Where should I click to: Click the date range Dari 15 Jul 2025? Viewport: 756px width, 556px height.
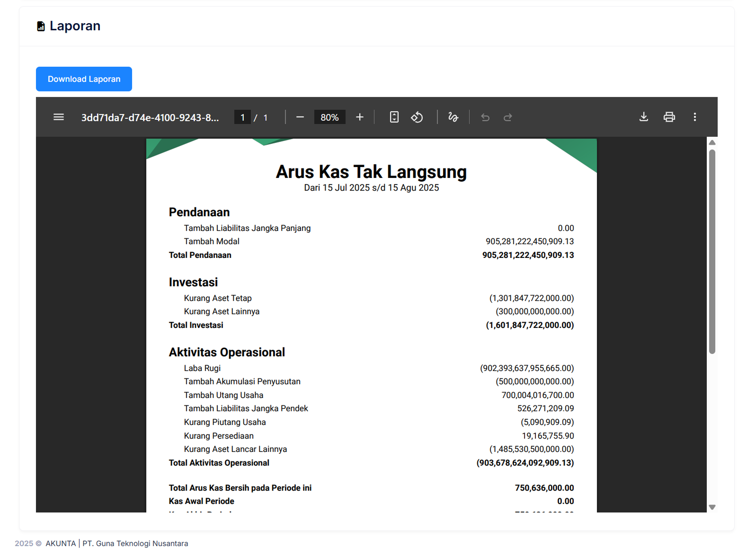371,188
